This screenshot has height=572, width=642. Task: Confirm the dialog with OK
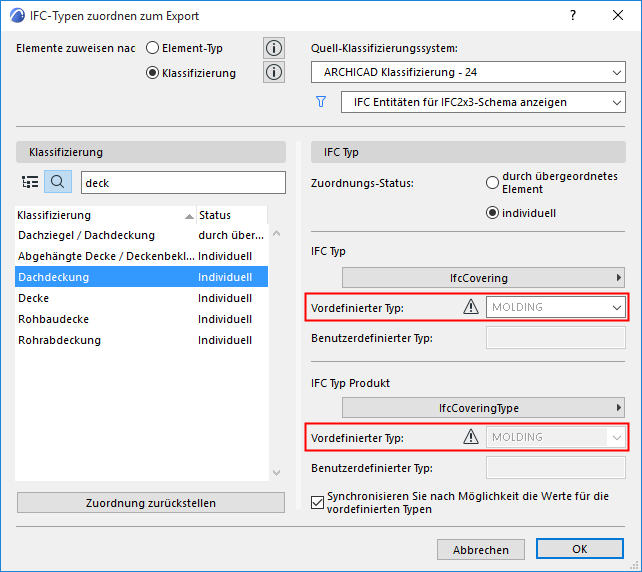click(579, 549)
